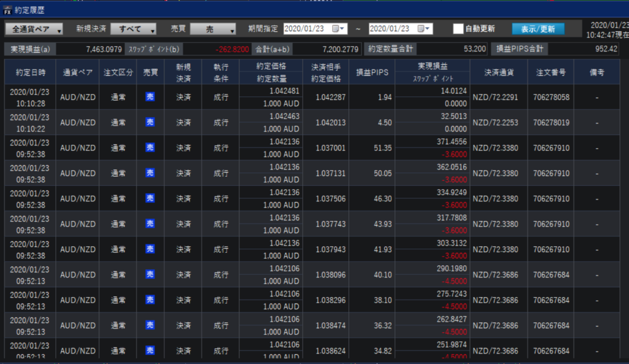Click the end date input field
The image size is (629, 364).
[x=393, y=29]
